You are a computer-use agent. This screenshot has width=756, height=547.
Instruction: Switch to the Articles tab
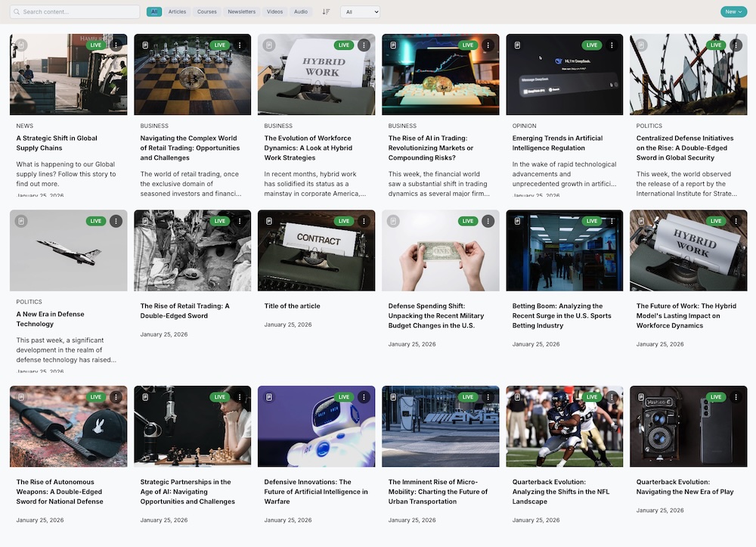pyautogui.click(x=177, y=11)
